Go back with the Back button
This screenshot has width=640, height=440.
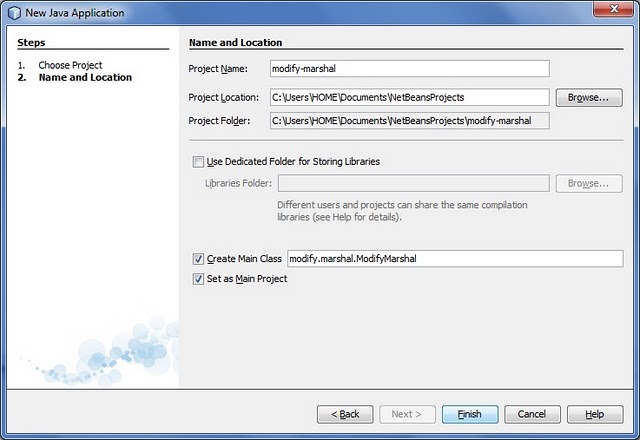[345, 414]
